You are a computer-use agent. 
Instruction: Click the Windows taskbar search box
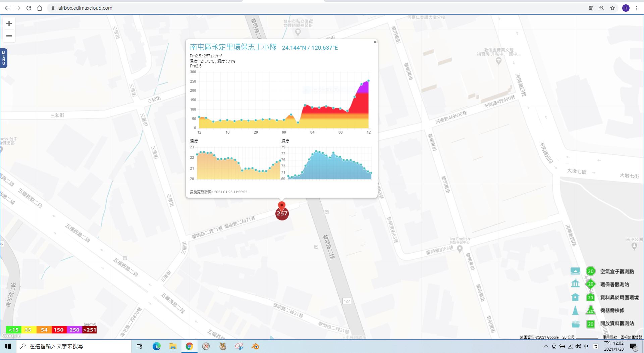[74, 346]
